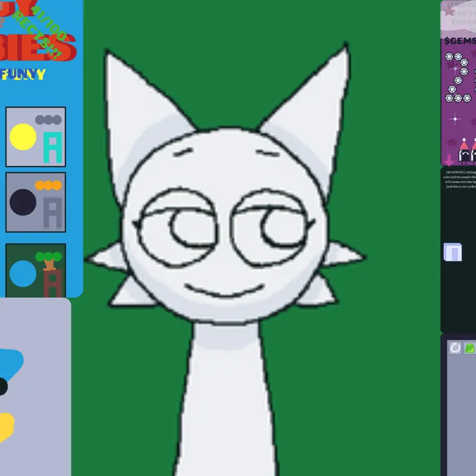
Task: Click the green block icon
Action: pyautogui.click(x=469, y=348)
